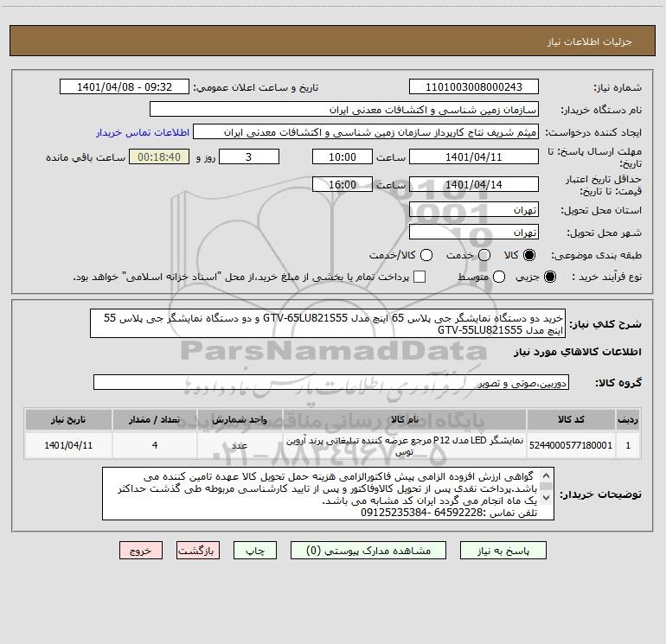This screenshot has width=666, height=644.
Task: Click the شرح کلی نیاز description box
Action: (x=328, y=324)
